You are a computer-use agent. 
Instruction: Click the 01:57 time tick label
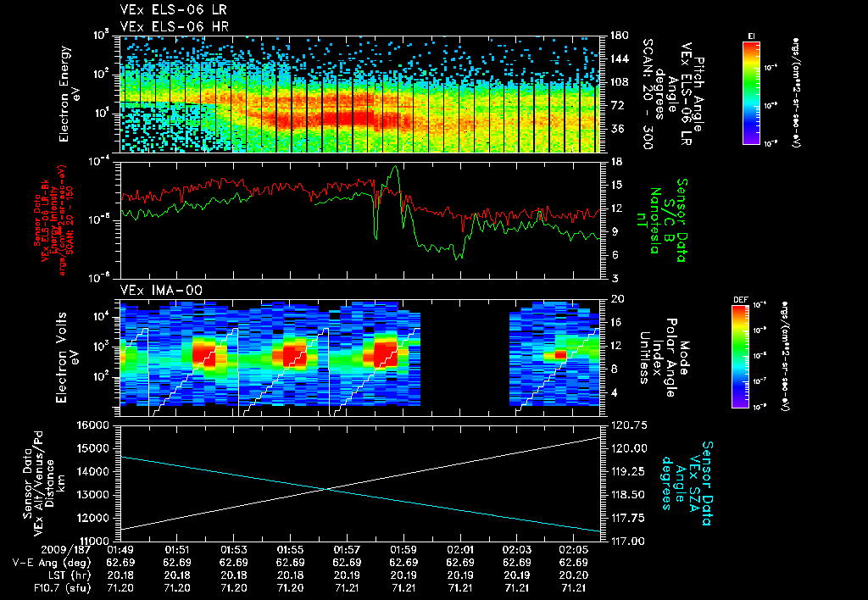[x=347, y=550]
